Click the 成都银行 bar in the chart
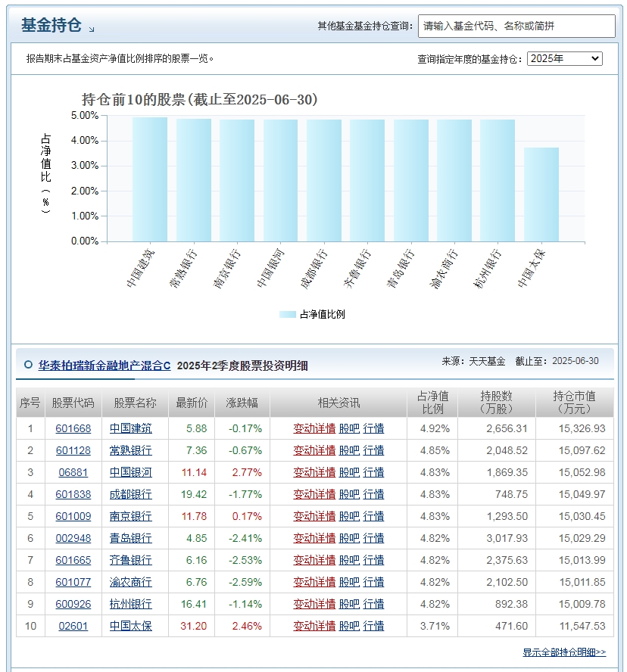Viewport: 627px width, 672px height. [324, 180]
